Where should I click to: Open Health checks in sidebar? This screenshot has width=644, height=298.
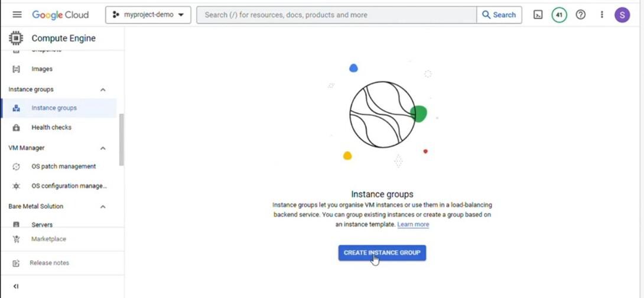(x=51, y=128)
